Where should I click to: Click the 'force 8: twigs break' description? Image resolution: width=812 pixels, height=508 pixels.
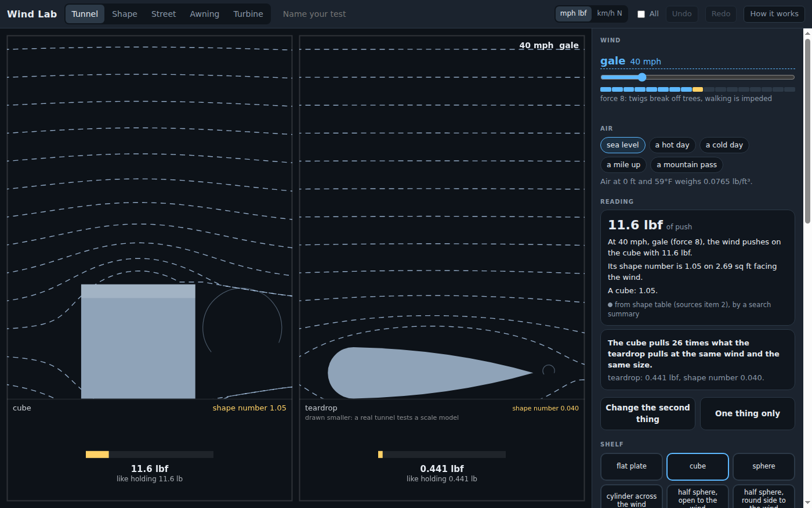coord(686,99)
